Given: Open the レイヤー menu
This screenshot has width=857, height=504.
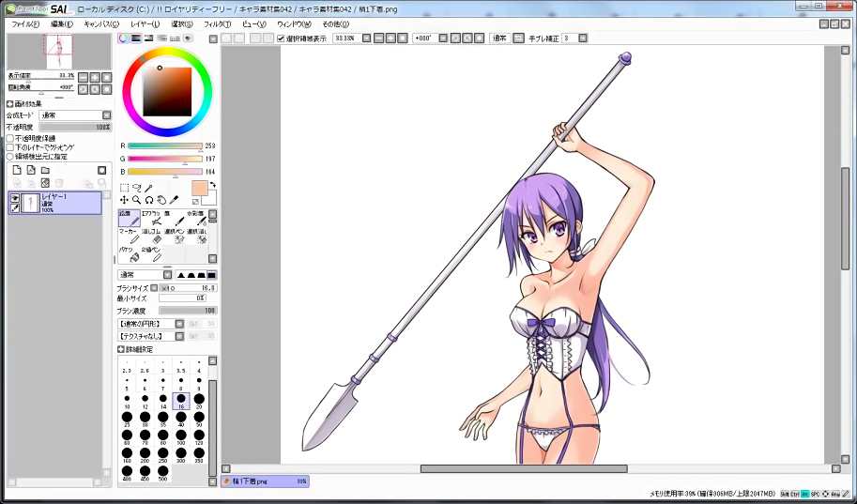Looking at the screenshot, I should (145, 23).
